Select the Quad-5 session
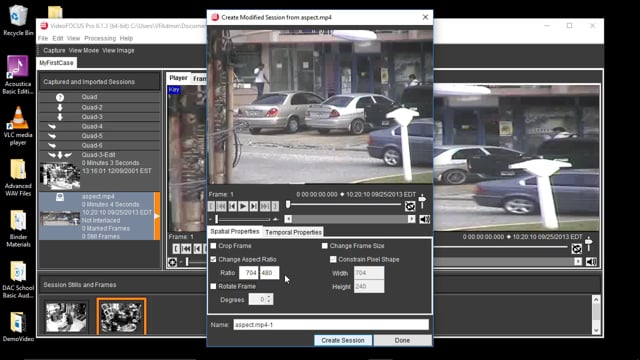 point(100,136)
